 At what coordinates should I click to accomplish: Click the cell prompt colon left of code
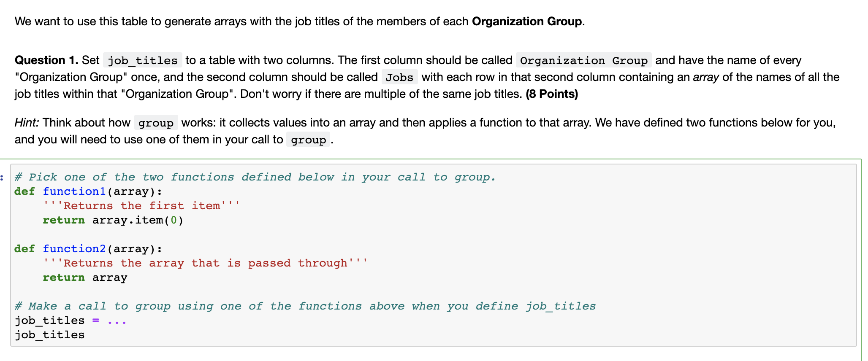(x=2, y=177)
